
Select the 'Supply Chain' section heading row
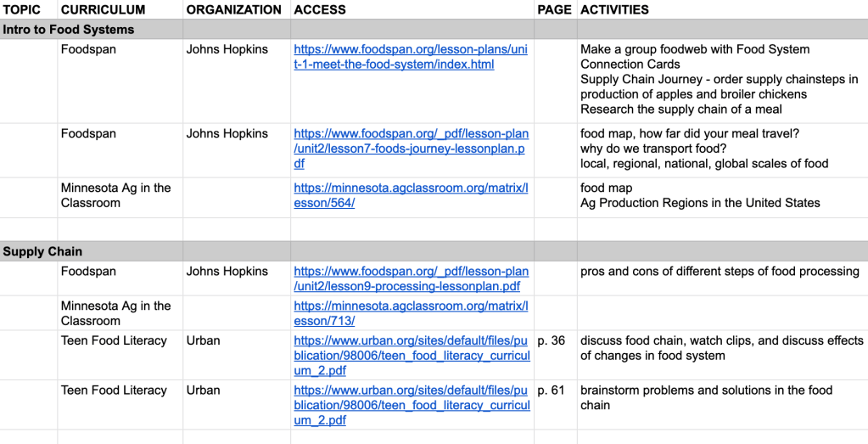pos(42,251)
